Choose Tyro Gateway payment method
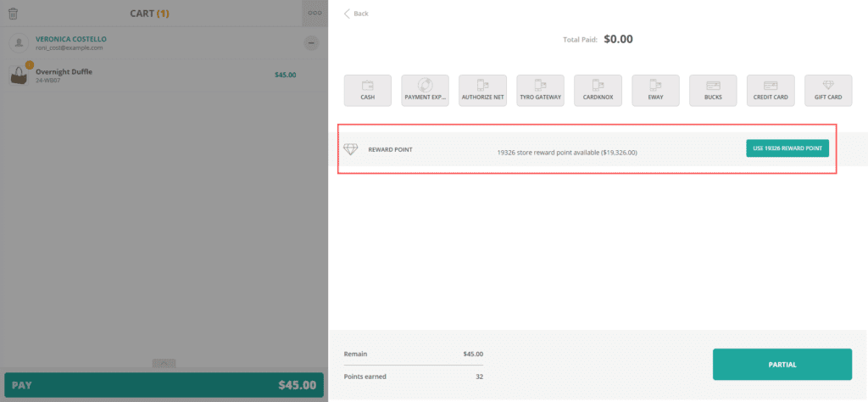 coord(540,90)
